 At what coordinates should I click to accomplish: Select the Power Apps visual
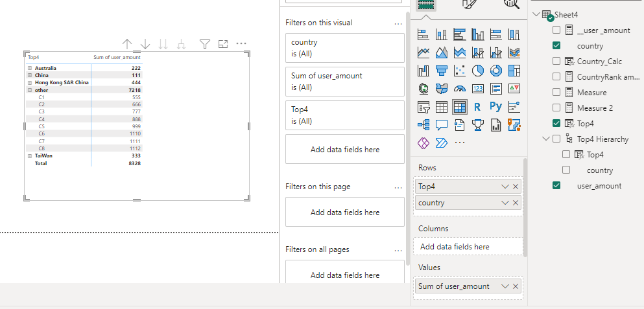point(423,143)
